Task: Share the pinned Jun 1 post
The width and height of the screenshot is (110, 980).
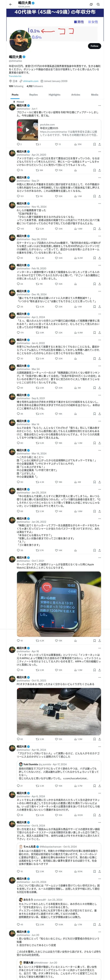Action: coord(99,144)
